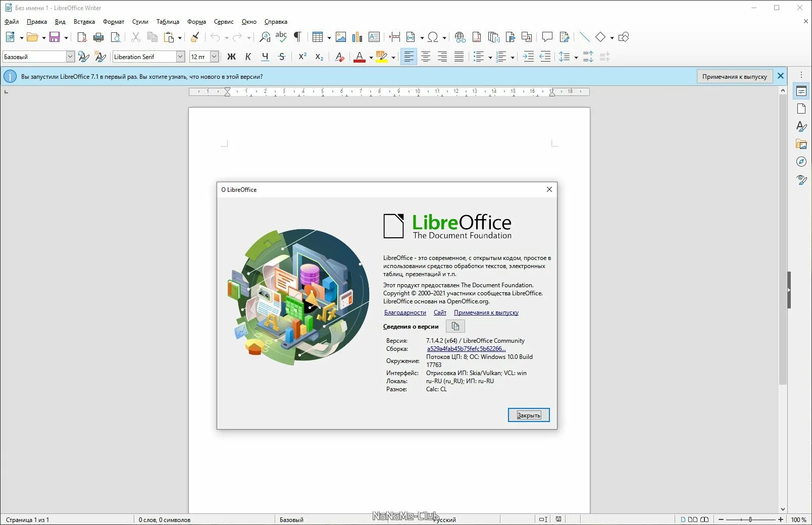Open sidebar Gallery panel icon

[801, 144]
